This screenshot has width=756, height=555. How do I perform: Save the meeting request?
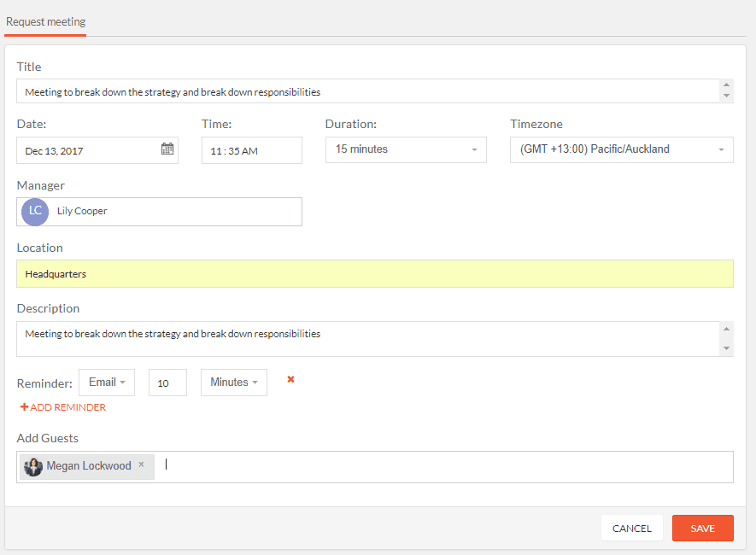tap(702, 528)
